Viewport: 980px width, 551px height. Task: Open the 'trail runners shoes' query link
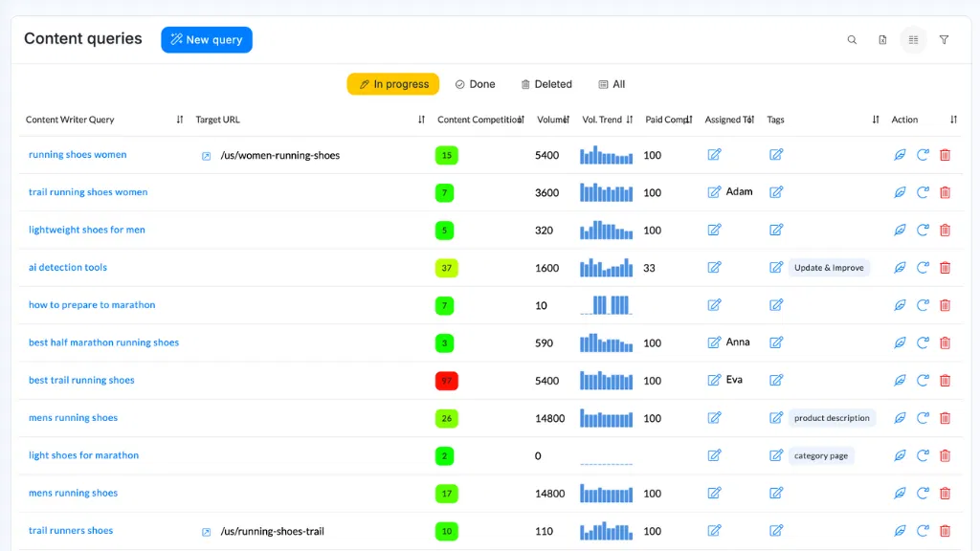73,530
